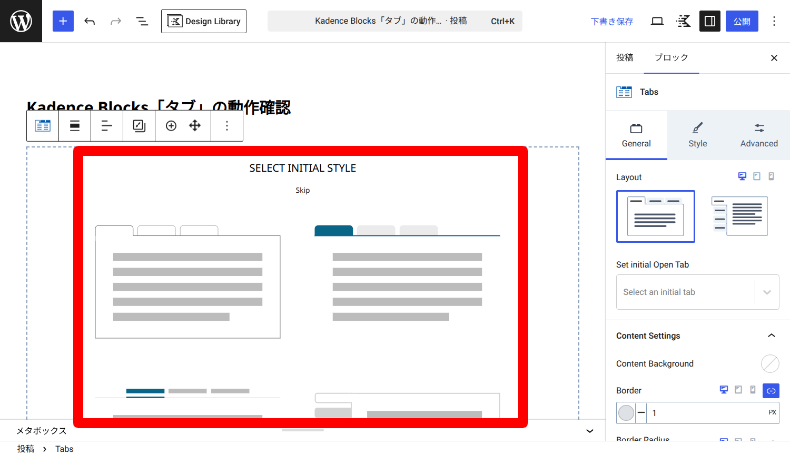This screenshot has height=457, width=790.
Task: Change the border PX unit
Action: pyautogui.click(x=772, y=412)
